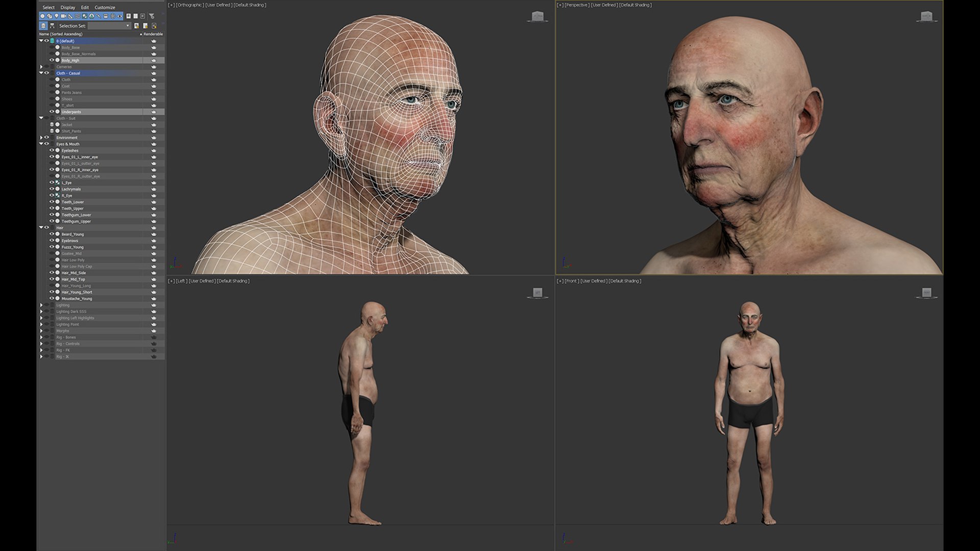Image resolution: width=980 pixels, height=551 pixels.
Task: Switch to Sort by Hierarchy mode
Action: [x=52, y=26]
